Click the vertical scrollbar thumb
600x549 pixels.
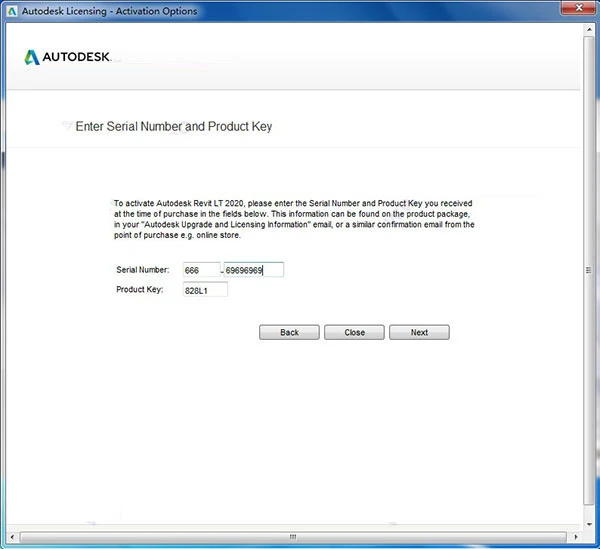589,270
